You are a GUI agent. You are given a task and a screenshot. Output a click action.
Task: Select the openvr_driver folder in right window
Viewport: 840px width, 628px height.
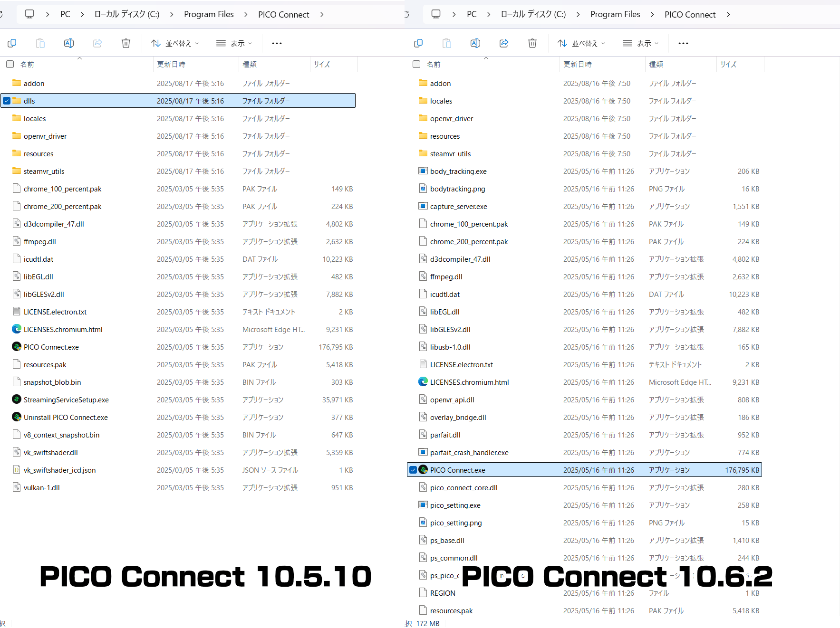point(451,118)
